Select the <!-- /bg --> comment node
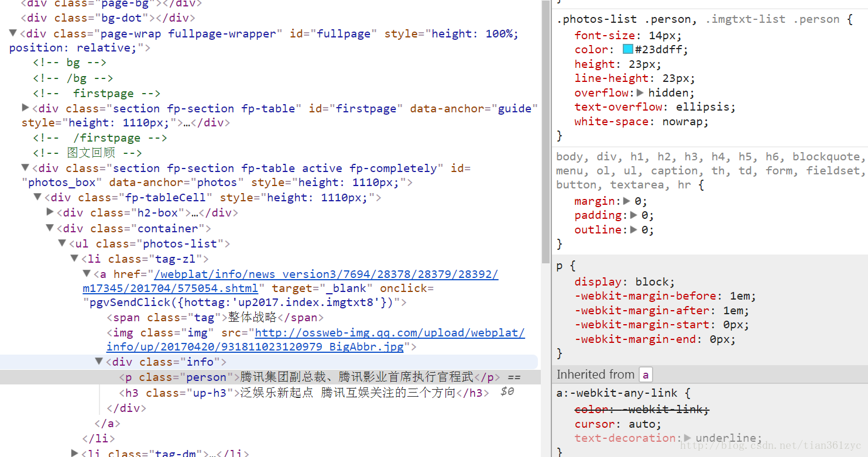Viewport: 868px width, 457px height. pyautogui.click(x=73, y=78)
